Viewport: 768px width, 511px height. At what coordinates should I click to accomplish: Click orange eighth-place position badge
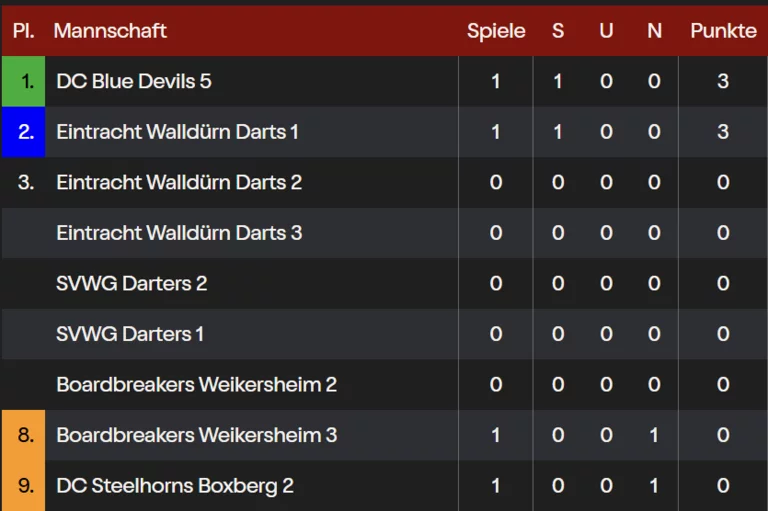tap(24, 435)
